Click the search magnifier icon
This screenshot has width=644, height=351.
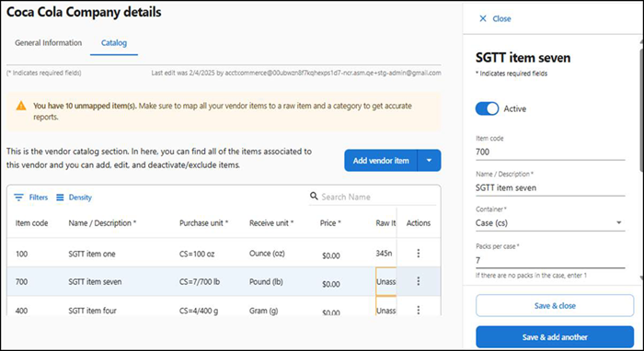pos(314,196)
